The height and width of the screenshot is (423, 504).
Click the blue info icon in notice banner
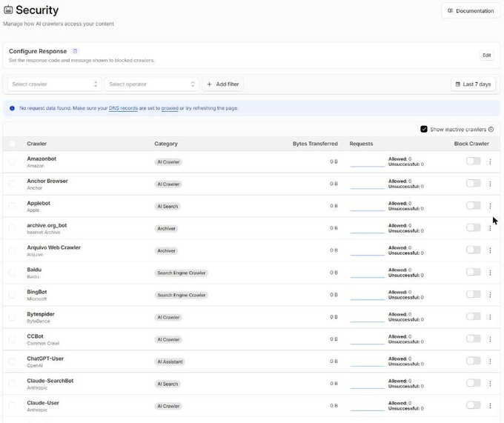tap(12, 108)
